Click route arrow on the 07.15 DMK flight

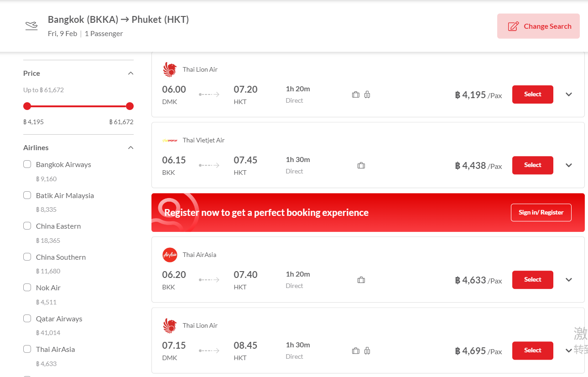tap(209, 351)
